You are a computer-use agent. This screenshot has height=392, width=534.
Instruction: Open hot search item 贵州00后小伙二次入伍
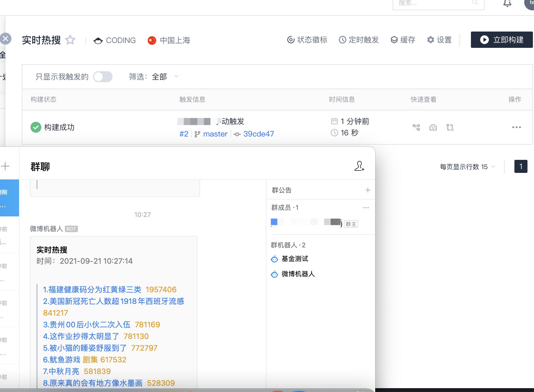click(87, 325)
